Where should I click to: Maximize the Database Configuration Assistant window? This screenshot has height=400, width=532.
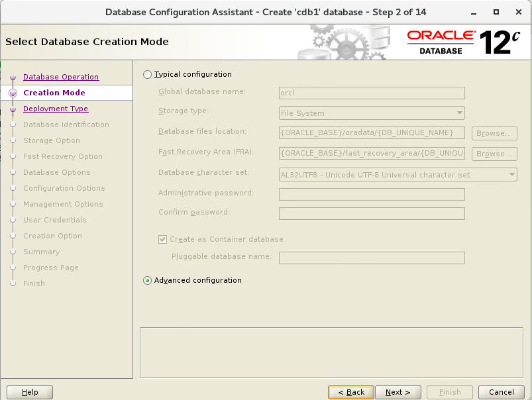pos(496,12)
